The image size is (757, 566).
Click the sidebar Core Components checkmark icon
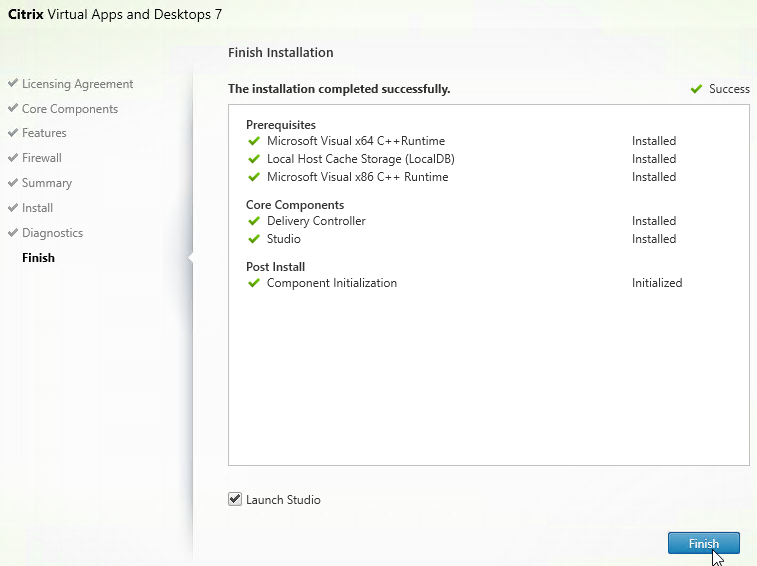tap(13, 108)
